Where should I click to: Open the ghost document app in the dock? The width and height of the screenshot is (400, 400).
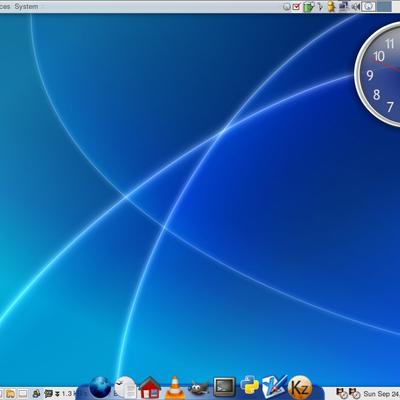(x=126, y=387)
